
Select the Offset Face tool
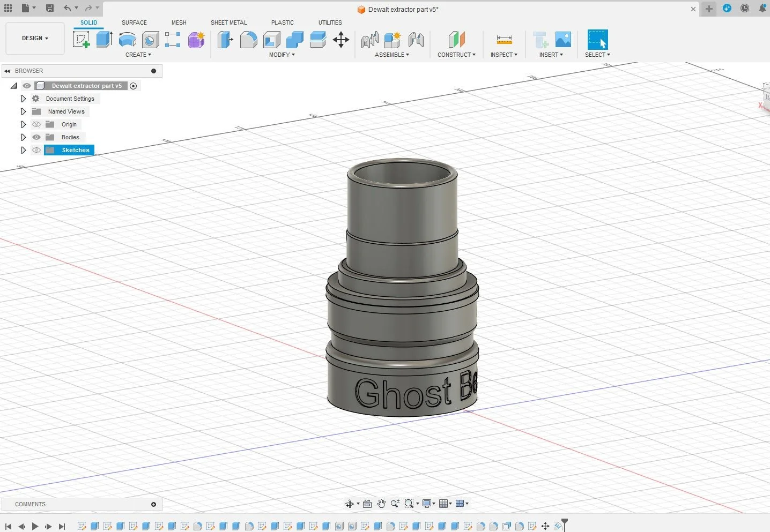pyautogui.click(x=317, y=40)
